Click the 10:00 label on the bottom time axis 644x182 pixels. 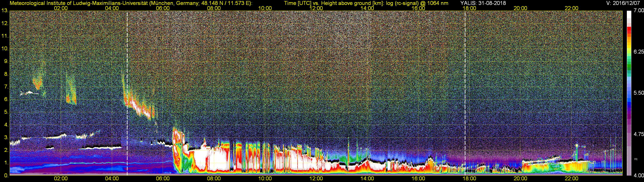[x=265, y=179]
